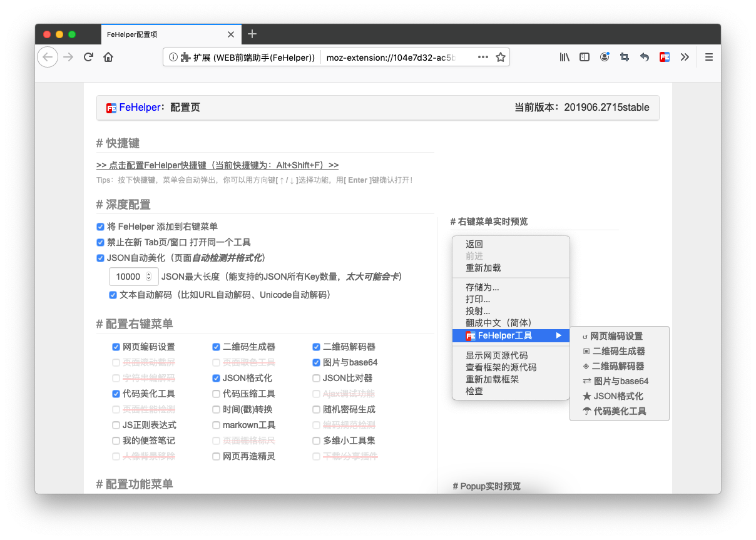
Task: Click the 图片与base64 arrows icon in the submenu
Action: (x=586, y=381)
